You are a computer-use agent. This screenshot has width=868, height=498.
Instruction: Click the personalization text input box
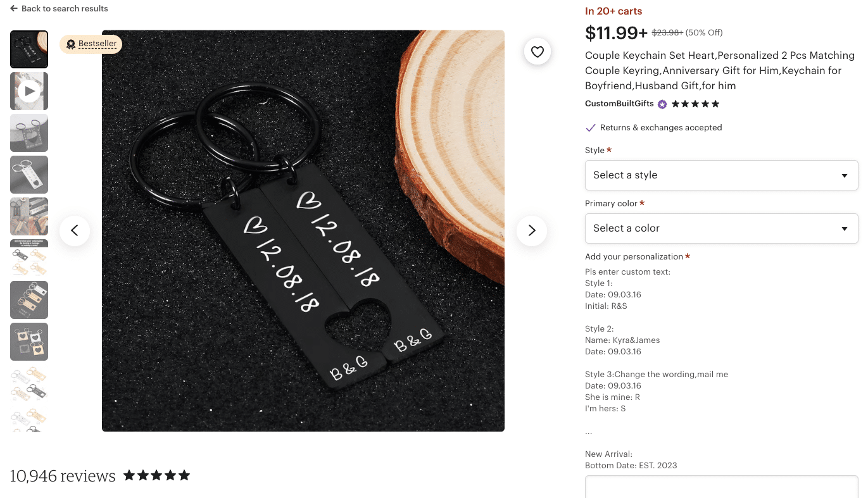tap(721, 487)
